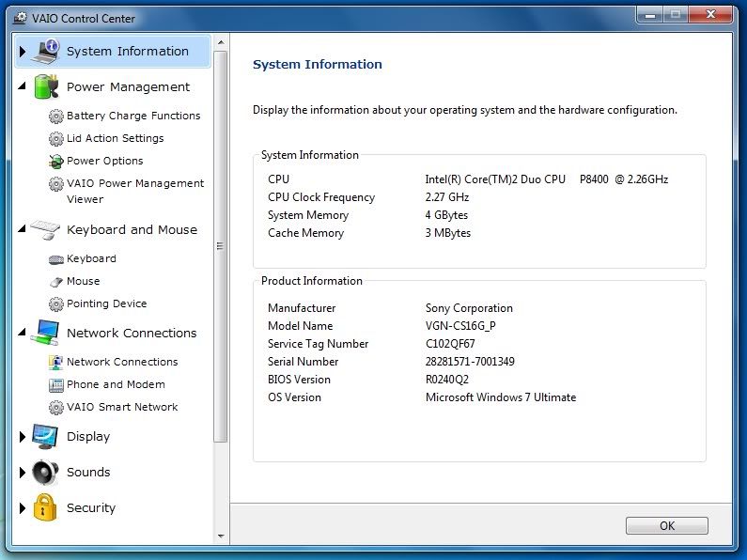Open VAIO Smart Network
Viewport: 747px width, 560px height.
(122, 407)
